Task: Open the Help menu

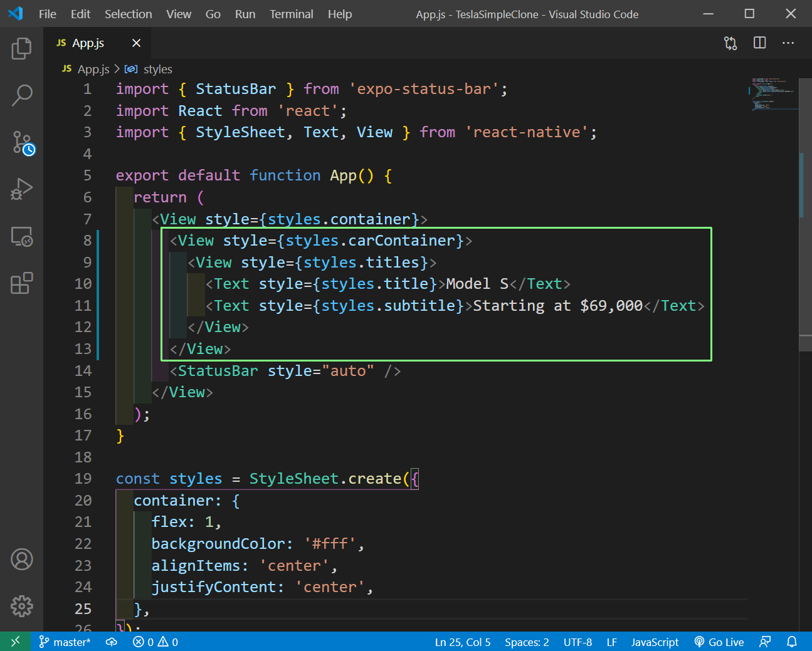Action: pyautogui.click(x=340, y=14)
